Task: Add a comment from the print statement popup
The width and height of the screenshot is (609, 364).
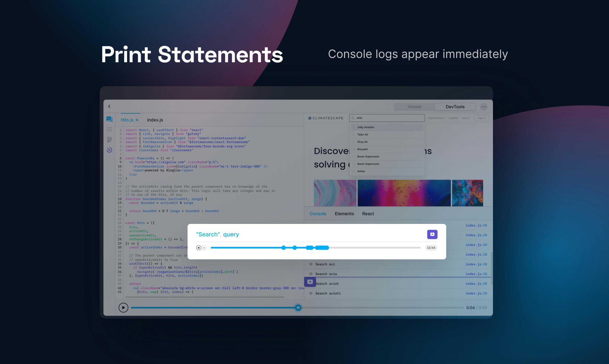Action: (432, 234)
